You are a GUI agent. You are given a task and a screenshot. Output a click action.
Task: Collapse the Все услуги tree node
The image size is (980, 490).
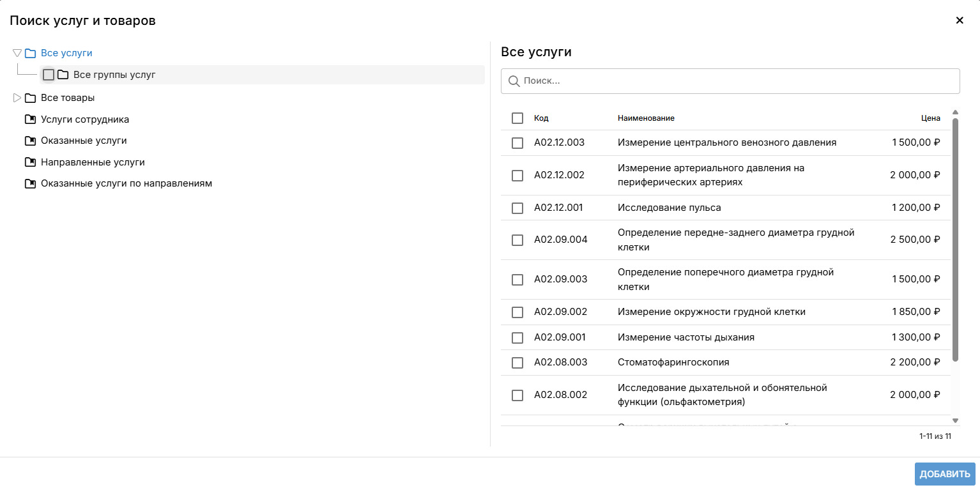coord(17,53)
